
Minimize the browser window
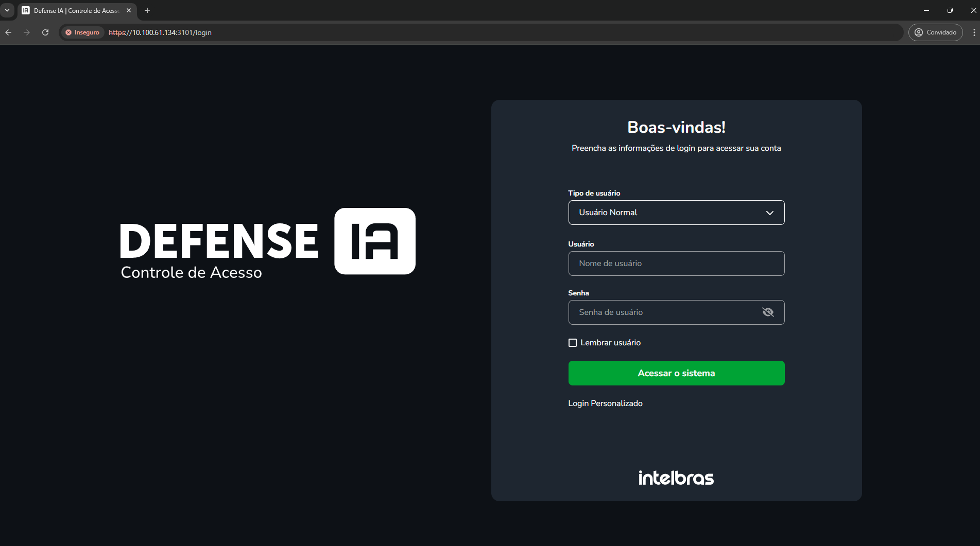(926, 10)
